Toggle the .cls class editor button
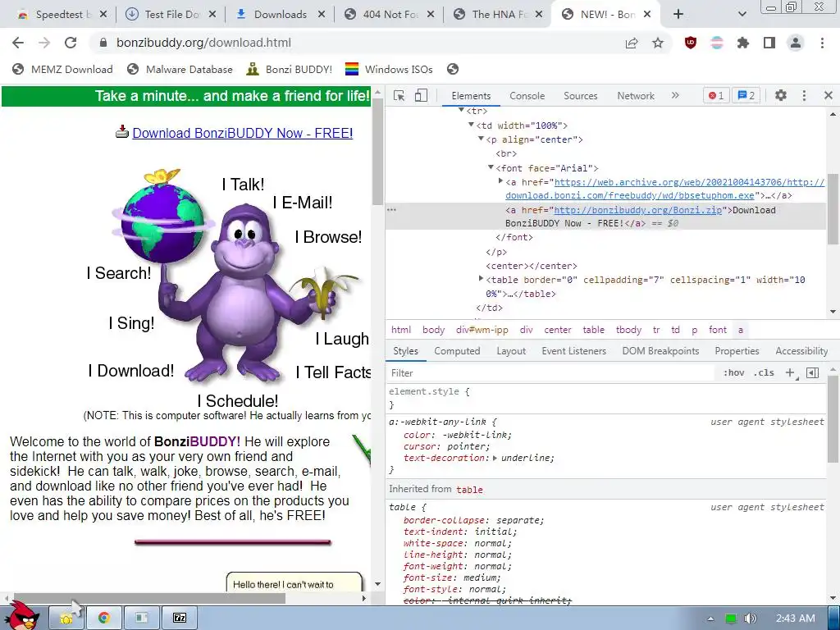The height and width of the screenshot is (630, 840). (764, 373)
